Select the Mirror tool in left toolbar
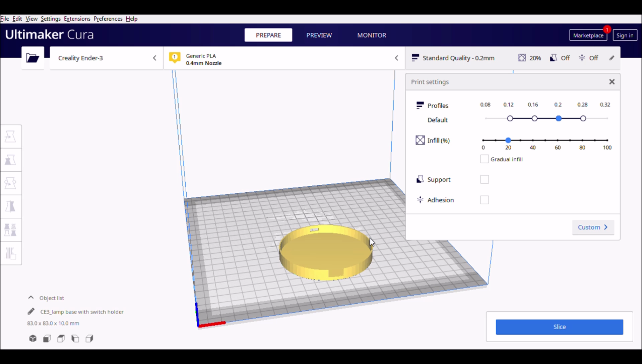Screen dimensions: 642x364 tap(11, 207)
